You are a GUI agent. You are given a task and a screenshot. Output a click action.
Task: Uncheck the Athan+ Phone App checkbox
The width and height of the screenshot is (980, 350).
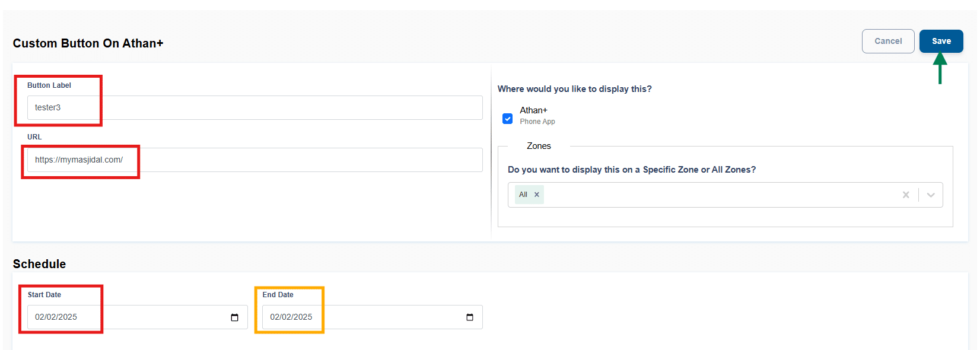[507, 119]
